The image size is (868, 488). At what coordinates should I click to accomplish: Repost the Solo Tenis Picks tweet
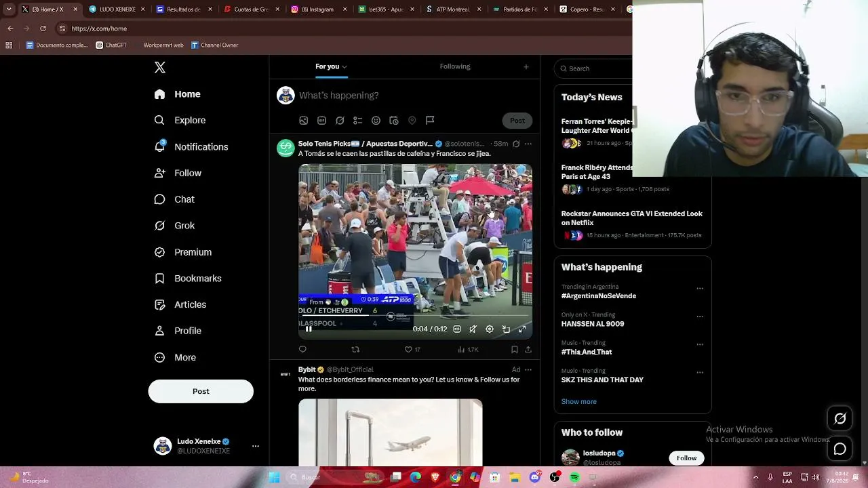pos(355,350)
